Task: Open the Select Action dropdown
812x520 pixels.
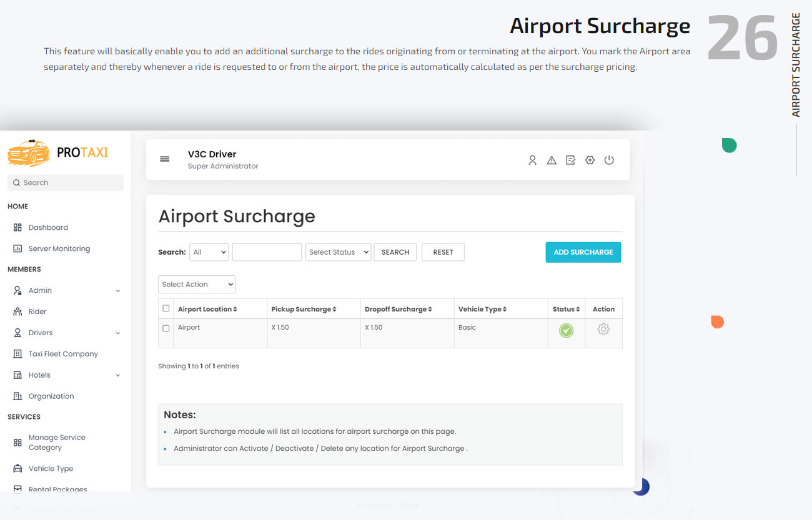Action: tap(196, 284)
